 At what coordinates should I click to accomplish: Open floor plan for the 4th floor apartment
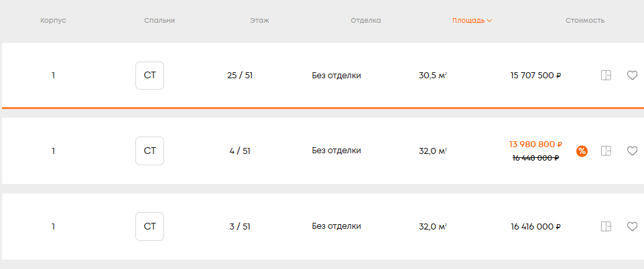[x=606, y=151]
